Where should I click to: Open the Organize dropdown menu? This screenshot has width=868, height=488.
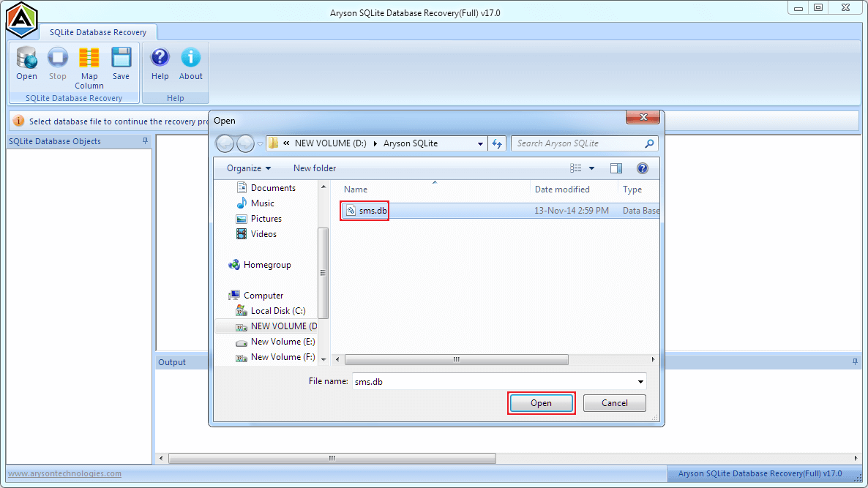pyautogui.click(x=247, y=168)
